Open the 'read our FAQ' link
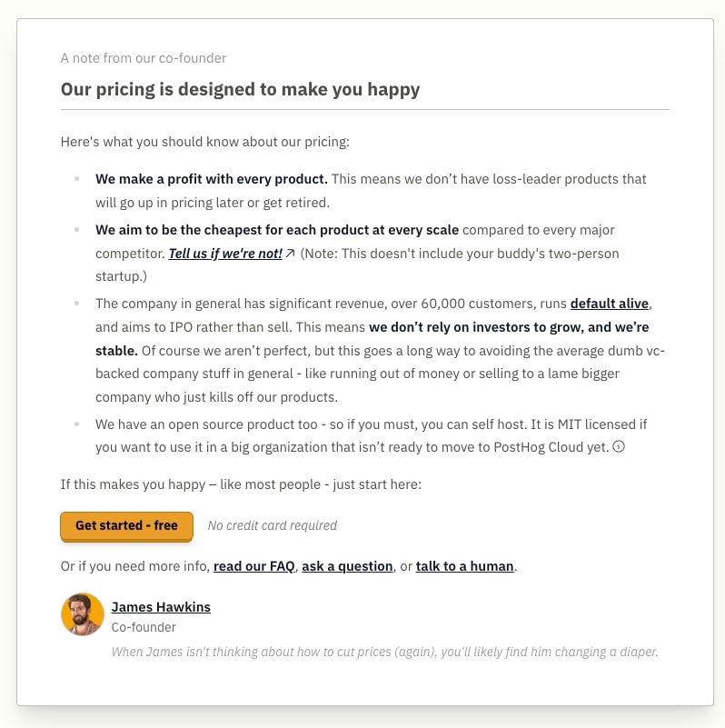The width and height of the screenshot is (725, 728). (x=253, y=566)
